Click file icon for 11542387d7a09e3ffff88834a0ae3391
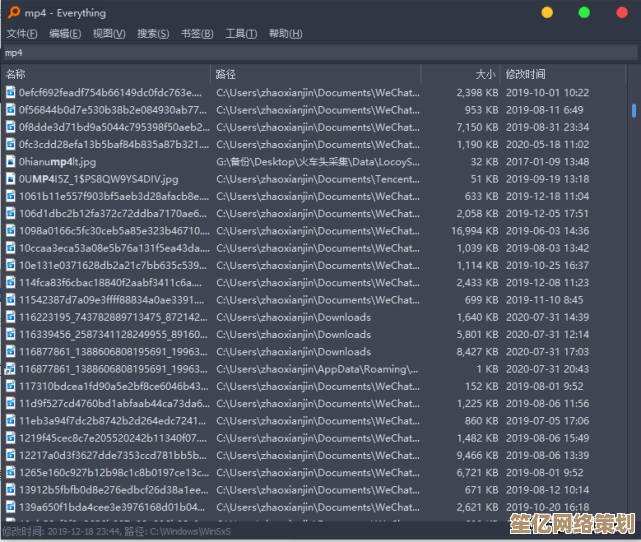 pos(11,300)
